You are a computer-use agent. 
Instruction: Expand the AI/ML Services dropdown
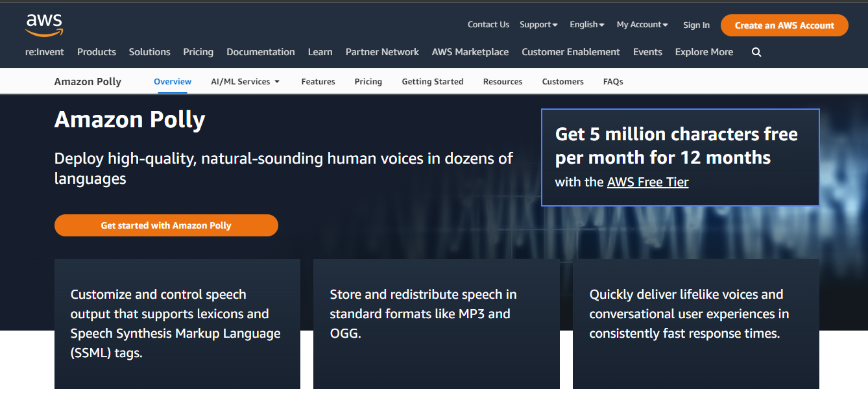tap(245, 82)
